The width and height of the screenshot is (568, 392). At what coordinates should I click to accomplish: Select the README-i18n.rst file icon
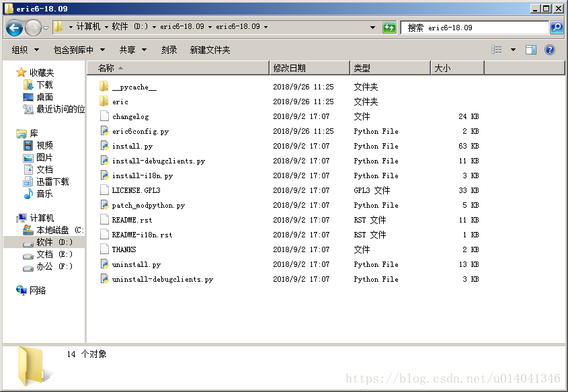[x=104, y=235]
